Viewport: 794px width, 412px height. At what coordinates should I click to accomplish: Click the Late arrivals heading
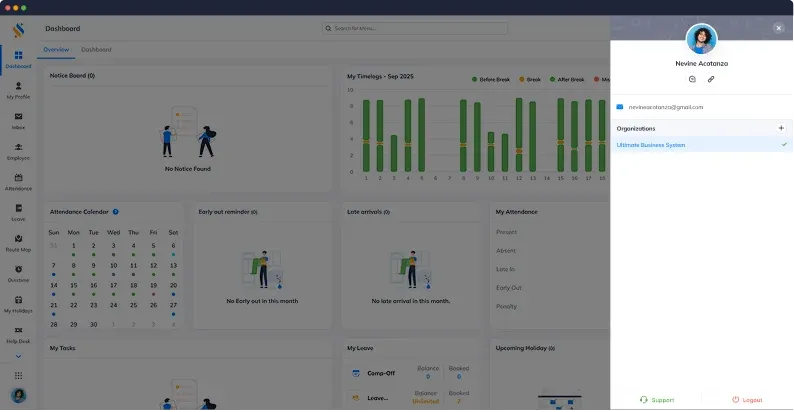pos(369,212)
